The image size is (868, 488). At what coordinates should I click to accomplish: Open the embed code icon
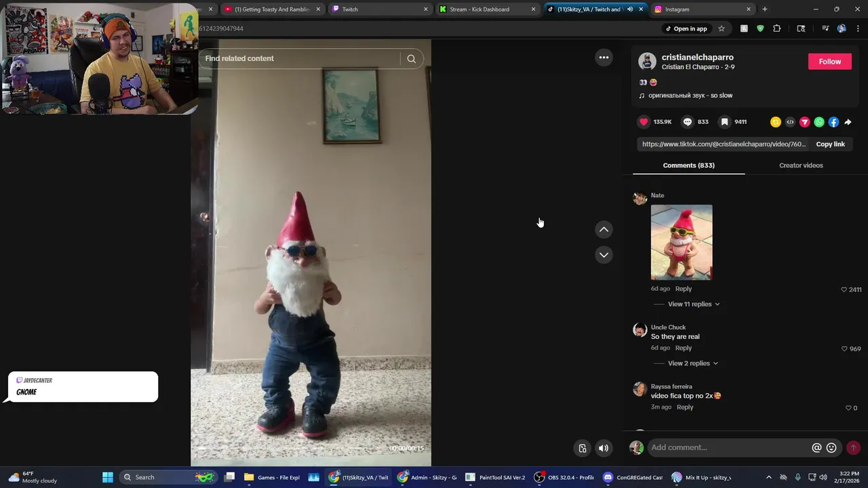click(790, 122)
